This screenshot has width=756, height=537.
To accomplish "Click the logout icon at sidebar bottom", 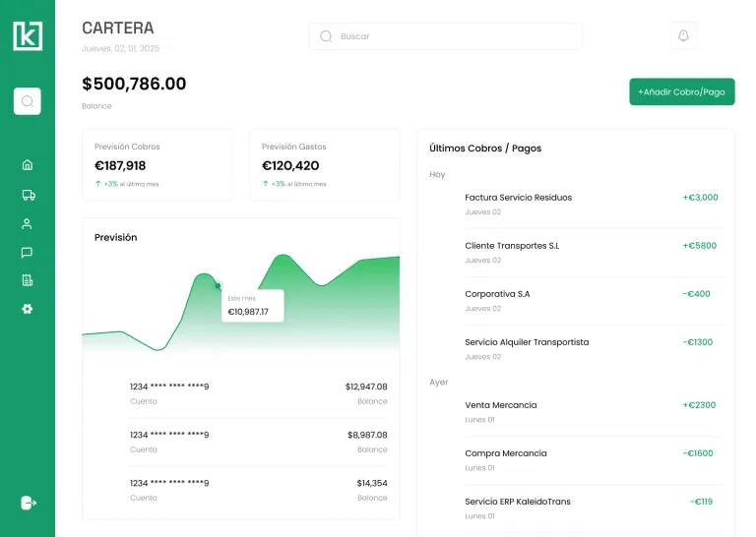I will point(29,503).
